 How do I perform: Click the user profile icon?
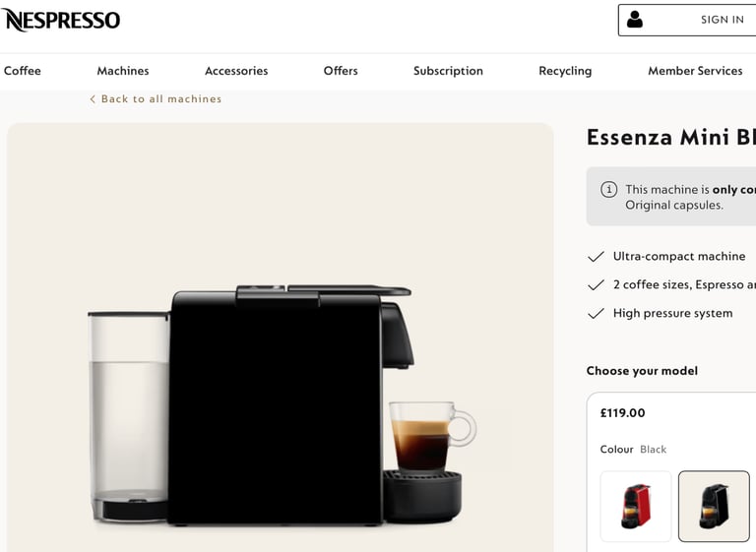click(x=635, y=20)
